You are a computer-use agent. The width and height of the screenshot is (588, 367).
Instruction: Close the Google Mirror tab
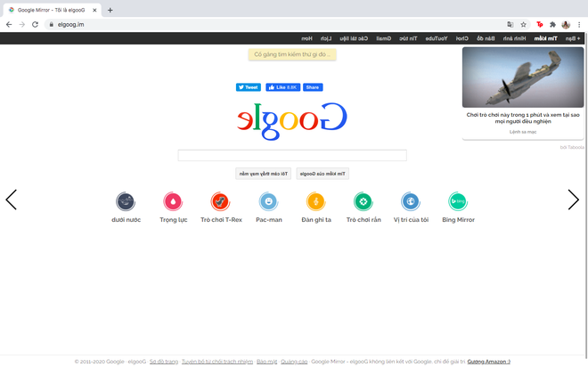tap(94, 10)
